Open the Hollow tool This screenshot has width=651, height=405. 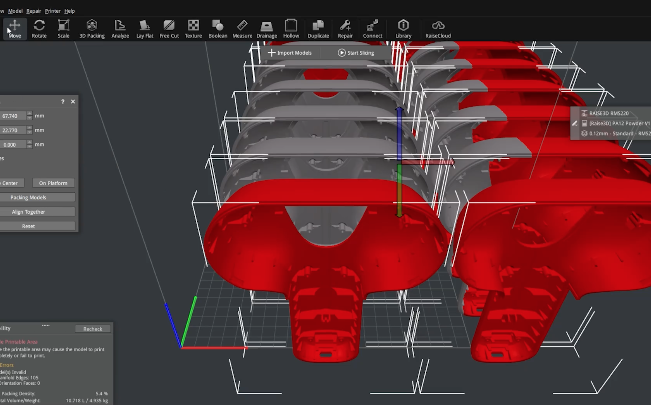(x=291, y=27)
